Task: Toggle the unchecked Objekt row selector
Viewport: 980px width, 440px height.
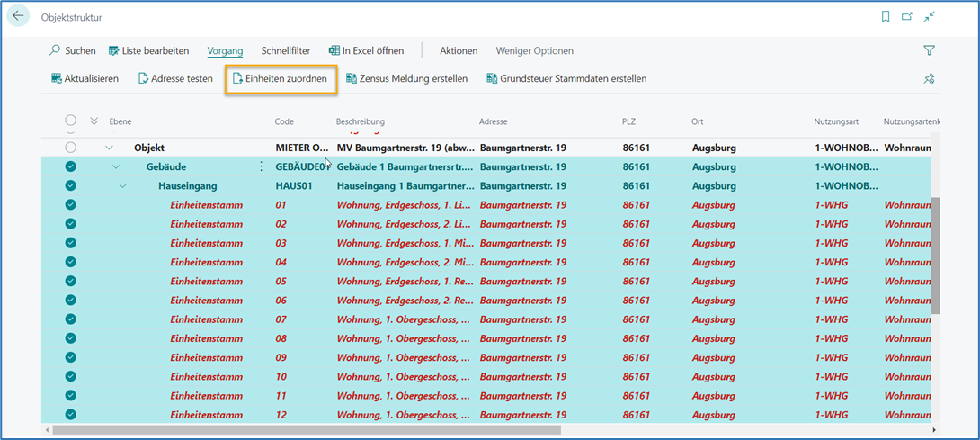Action: tap(71, 148)
